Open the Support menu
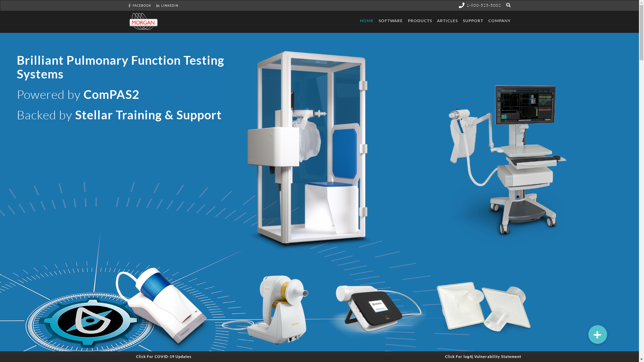 (473, 21)
